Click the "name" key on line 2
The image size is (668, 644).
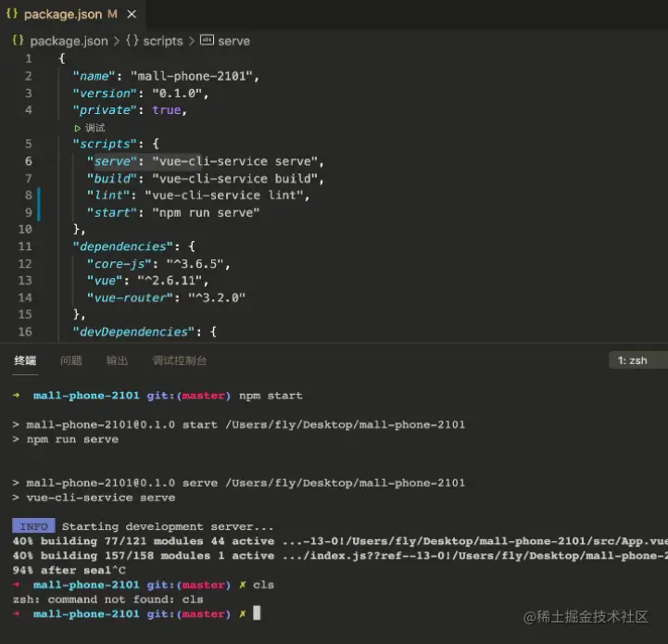pos(94,76)
